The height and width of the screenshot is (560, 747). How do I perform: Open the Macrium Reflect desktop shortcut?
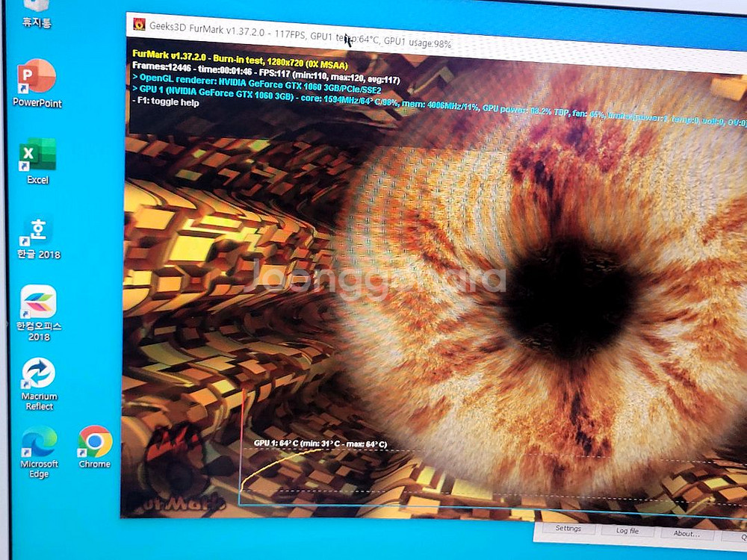point(39,385)
